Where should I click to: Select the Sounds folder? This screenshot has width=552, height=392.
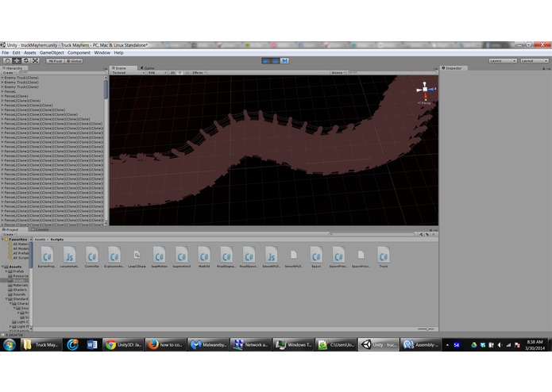point(17,294)
